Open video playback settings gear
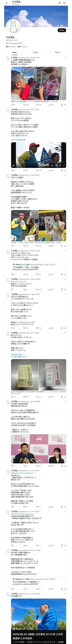72x644 pixels. coord(56,166)
